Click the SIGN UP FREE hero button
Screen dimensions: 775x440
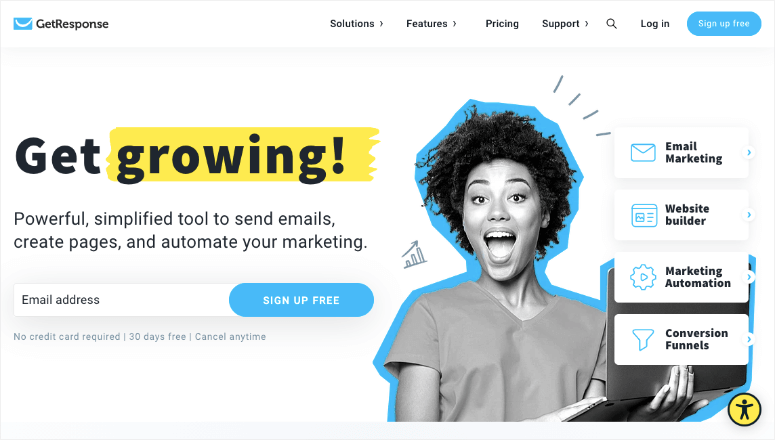pyautogui.click(x=301, y=300)
